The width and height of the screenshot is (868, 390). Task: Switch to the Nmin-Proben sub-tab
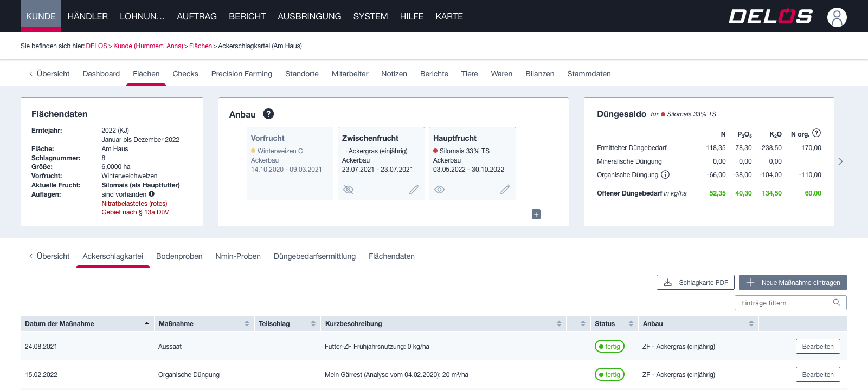tap(238, 256)
